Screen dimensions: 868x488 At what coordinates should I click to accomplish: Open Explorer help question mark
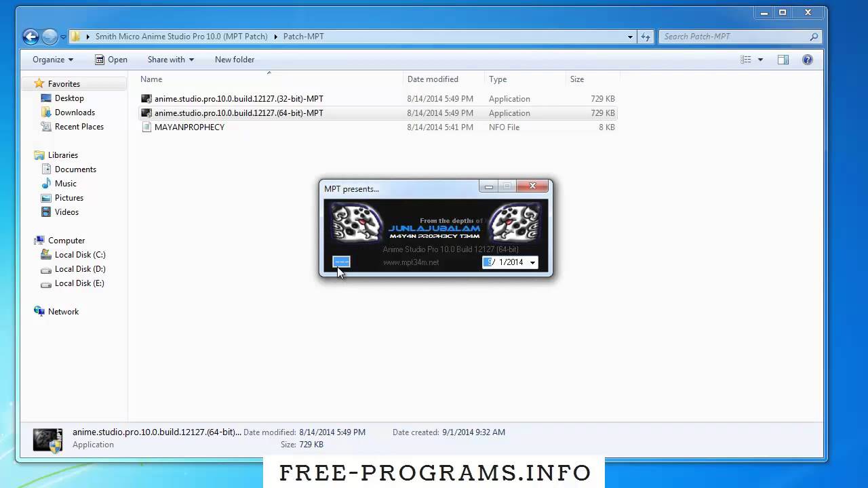(808, 60)
